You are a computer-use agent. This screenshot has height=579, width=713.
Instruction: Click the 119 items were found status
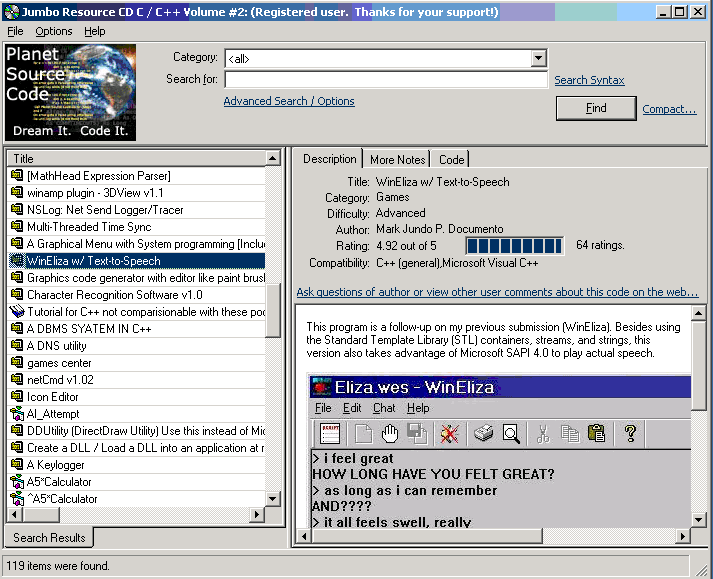pos(58,566)
